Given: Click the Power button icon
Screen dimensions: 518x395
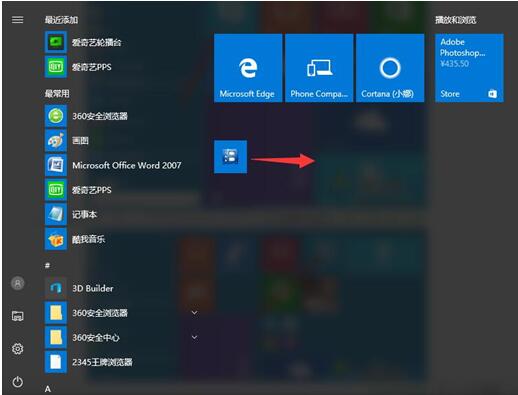Looking at the screenshot, I should pos(18,381).
